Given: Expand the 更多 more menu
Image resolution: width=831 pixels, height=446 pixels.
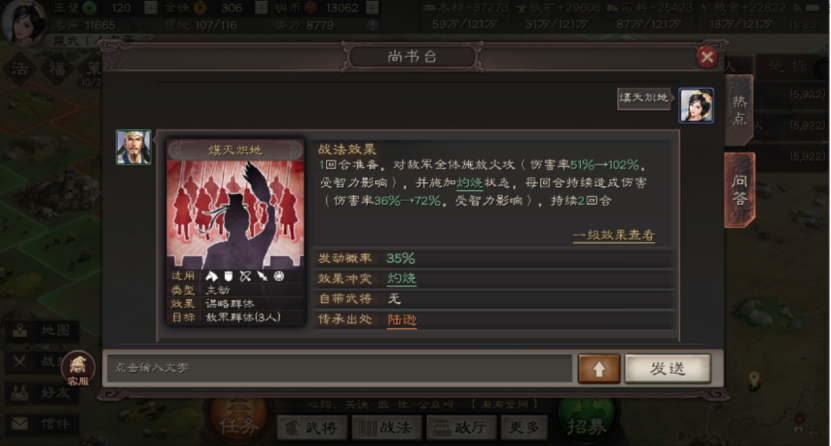Looking at the screenshot, I should tap(524, 427).
